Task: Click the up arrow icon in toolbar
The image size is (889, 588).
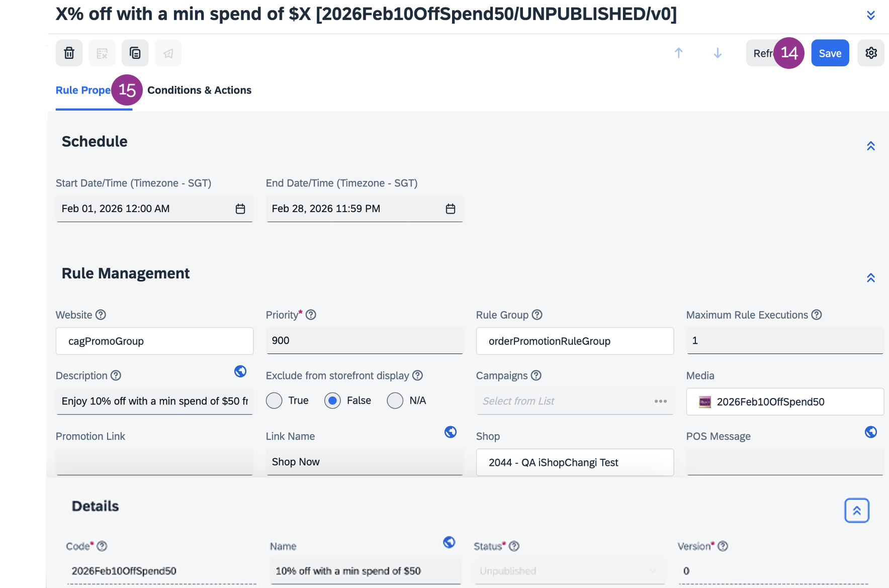Action: coord(678,53)
